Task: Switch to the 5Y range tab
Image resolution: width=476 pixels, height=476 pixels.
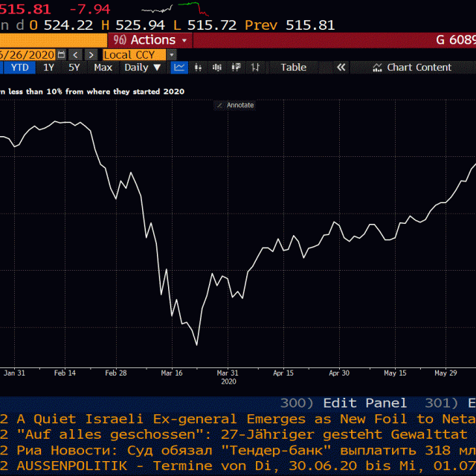Action: pos(74,68)
